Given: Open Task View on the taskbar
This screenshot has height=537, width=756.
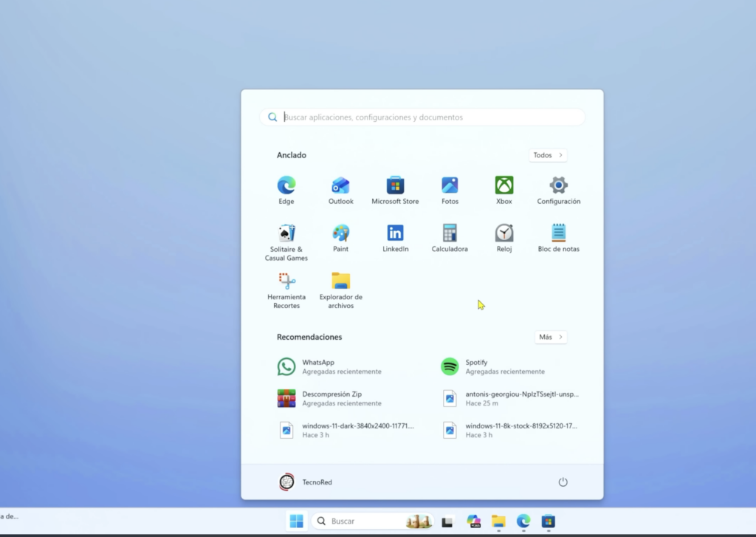Looking at the screenshot, I should pos(447,521).
